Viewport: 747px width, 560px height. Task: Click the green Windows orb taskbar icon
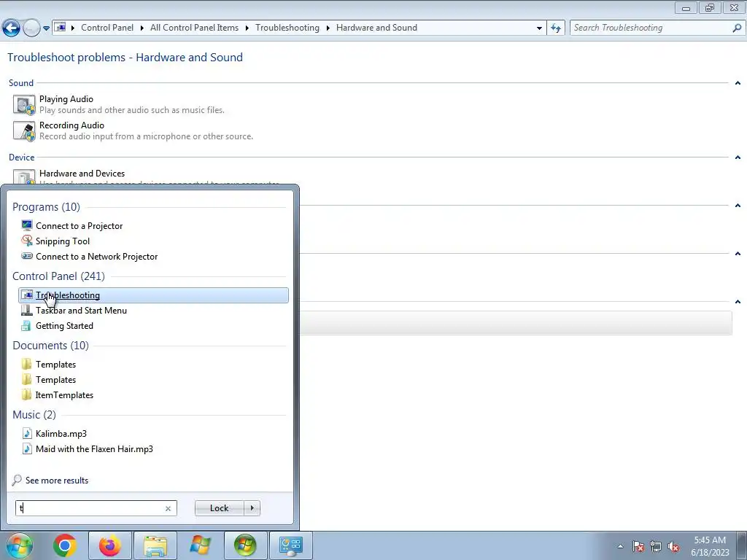245,545
